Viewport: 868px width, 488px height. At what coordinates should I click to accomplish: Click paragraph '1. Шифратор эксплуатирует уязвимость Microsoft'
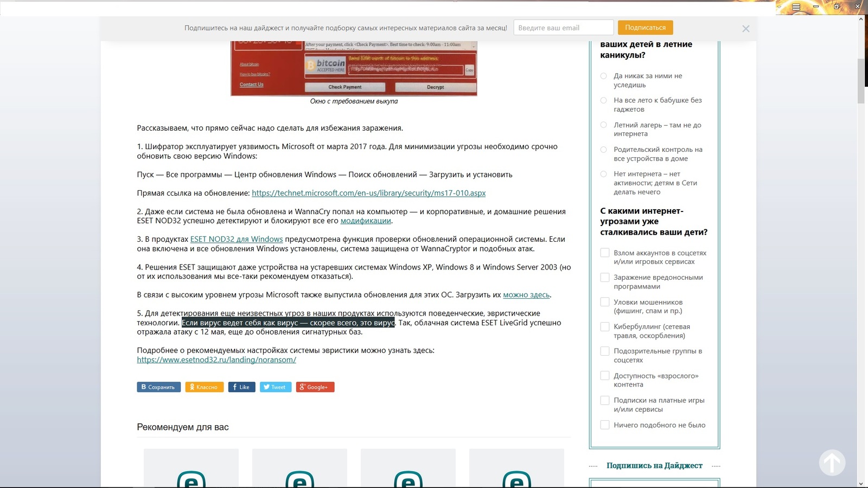click(347, 151)
